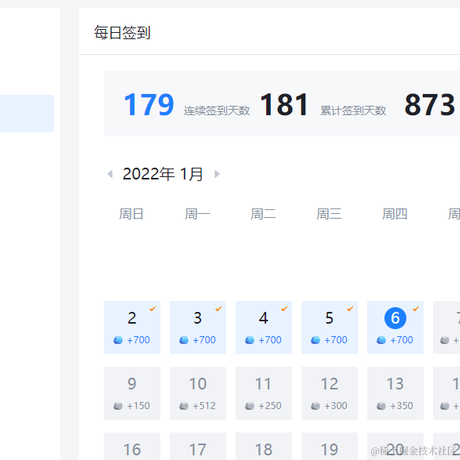The width and height of the screenshot is (460, 460).
Task: Select calendar day 3 cell
Action: tap(198, 327)
